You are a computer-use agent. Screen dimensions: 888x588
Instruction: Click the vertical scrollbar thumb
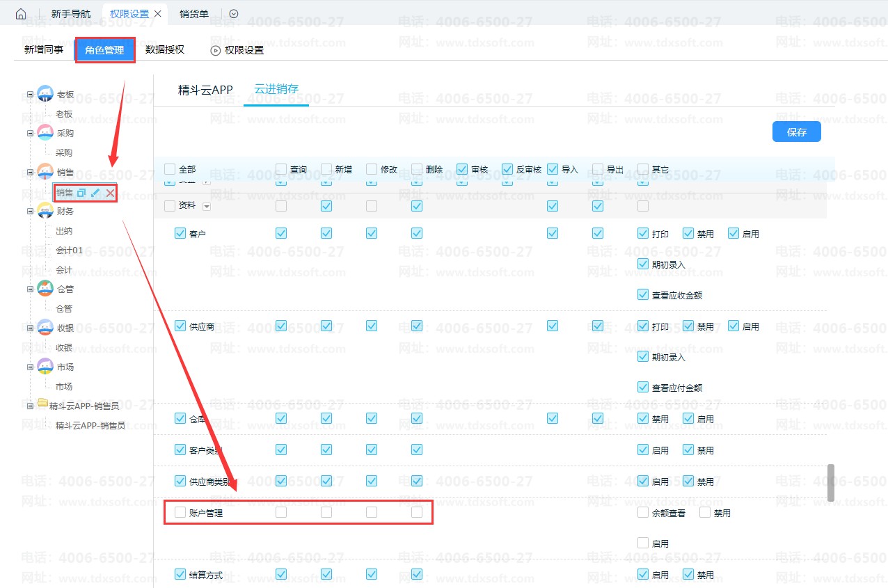click(x=830, y=482)
